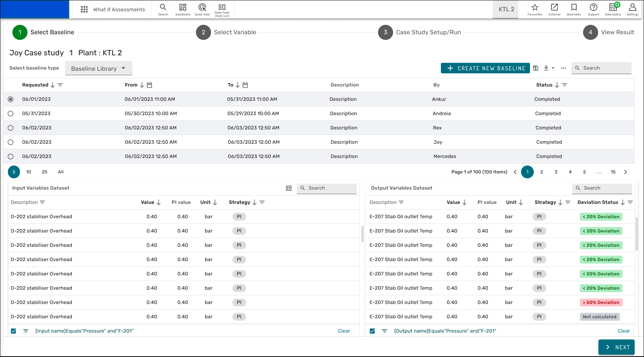This screenshot has height=357, width=644.
Task: Click the Next button
Action: [x=616, y=347]
